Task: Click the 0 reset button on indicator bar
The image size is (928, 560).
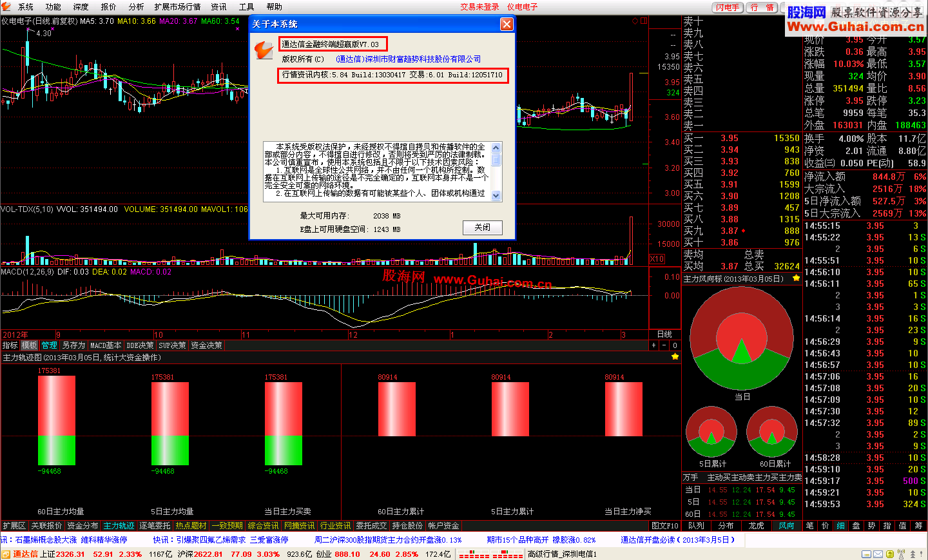Action: click(675, 345)
